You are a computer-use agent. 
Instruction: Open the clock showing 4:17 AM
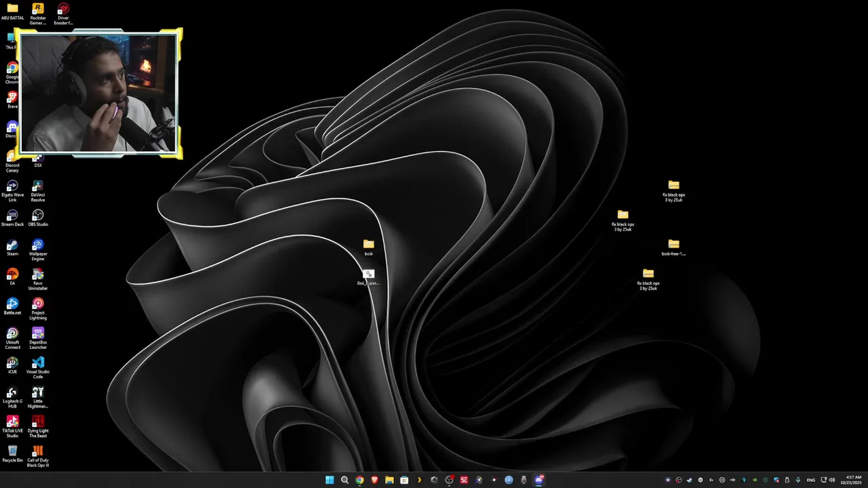coord(853,480)
